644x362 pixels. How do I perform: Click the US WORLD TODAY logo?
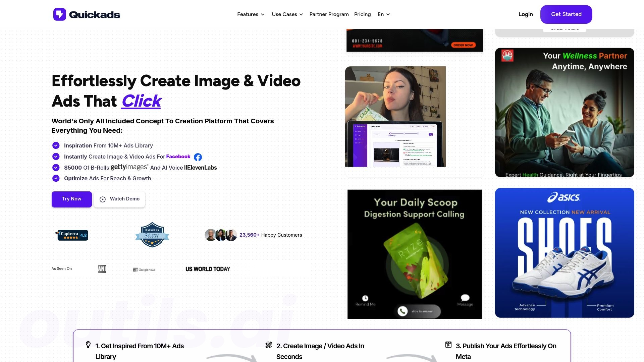click(208, 269)
